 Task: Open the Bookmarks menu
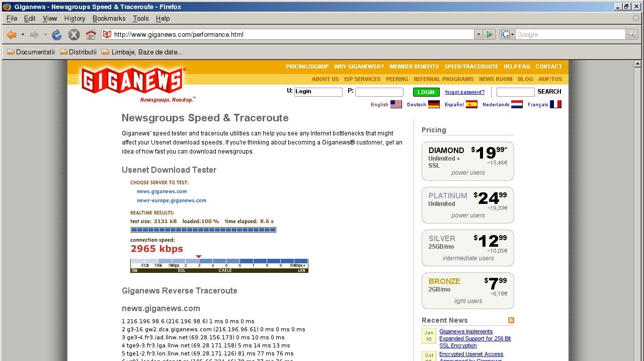109,18
